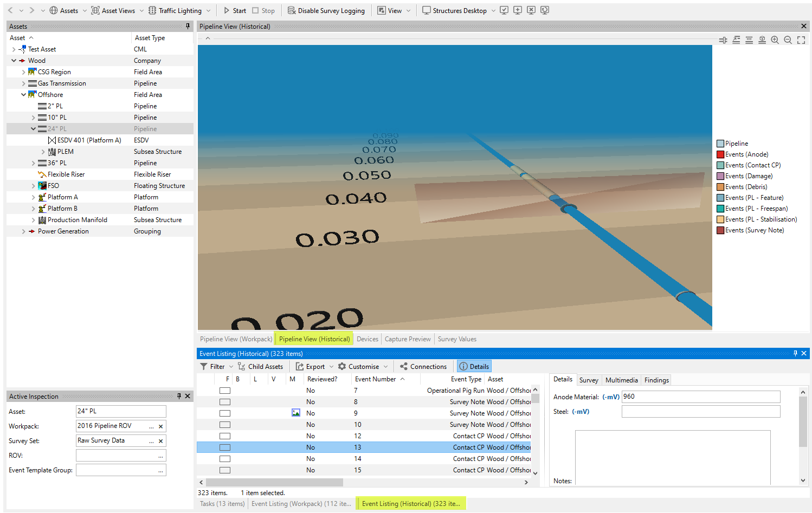Switch to the Multimedia details tab
Image resolution: width=812 pixels, height=513 pixels.
621,380
